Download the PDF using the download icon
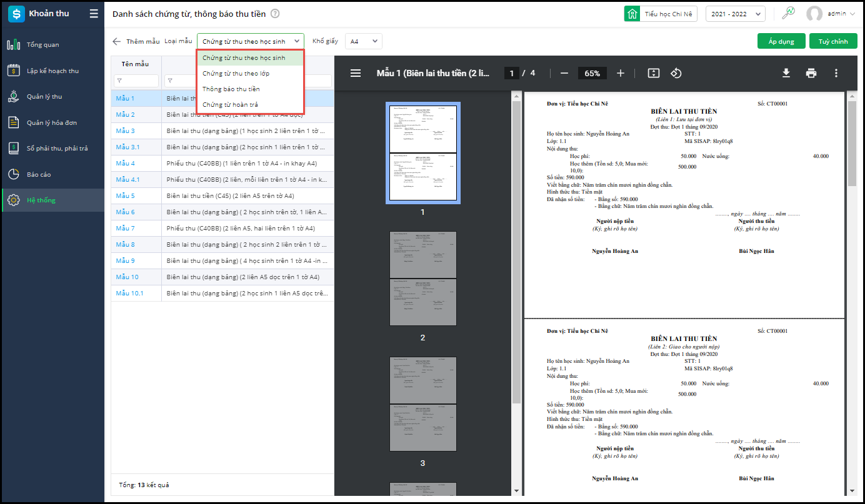The width and height of the screenshot is (865, 504). coord(786,73)
